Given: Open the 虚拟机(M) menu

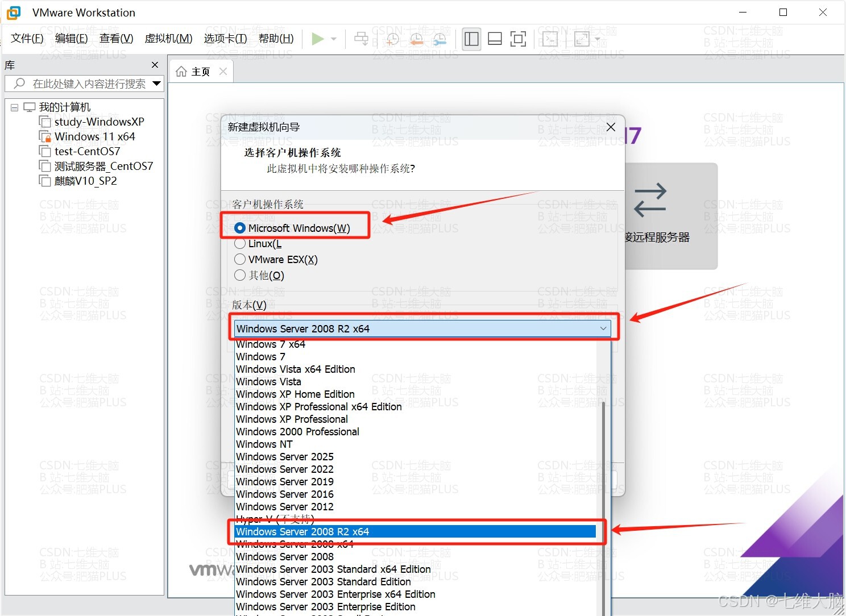Looking at the screenshot, I should 168,39.
